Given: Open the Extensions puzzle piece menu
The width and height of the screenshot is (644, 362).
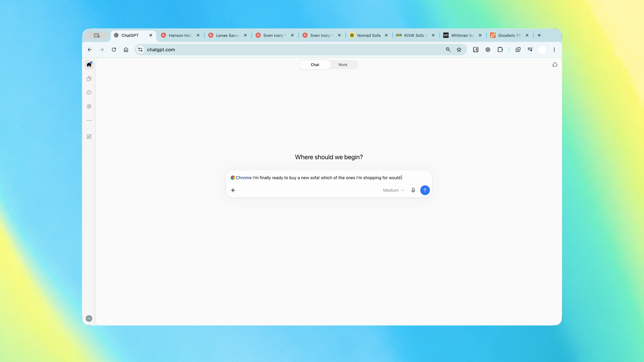Looking at the screenshot, I should point(500,50).
